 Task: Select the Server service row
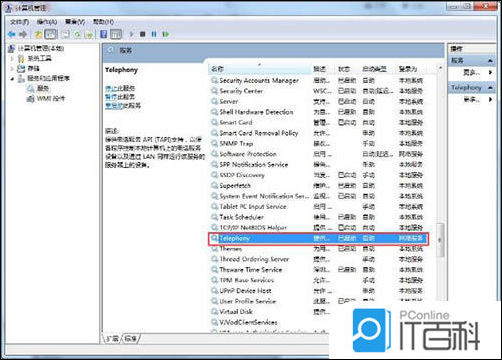[x=318, y=101]
